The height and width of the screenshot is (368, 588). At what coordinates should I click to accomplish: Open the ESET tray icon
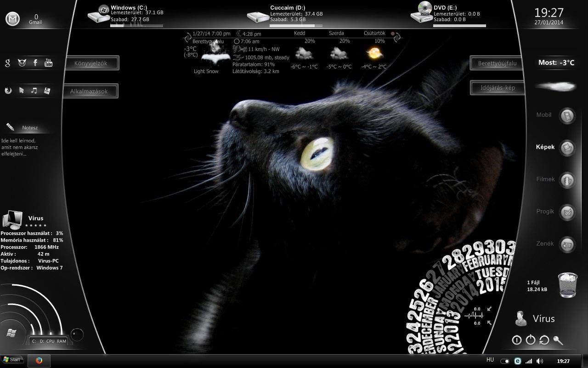coord(518,361)
